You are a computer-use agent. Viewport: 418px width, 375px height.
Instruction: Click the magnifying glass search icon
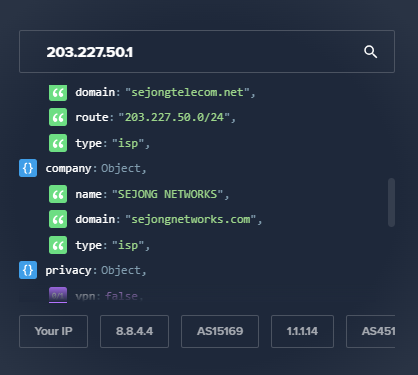(370, 52)
